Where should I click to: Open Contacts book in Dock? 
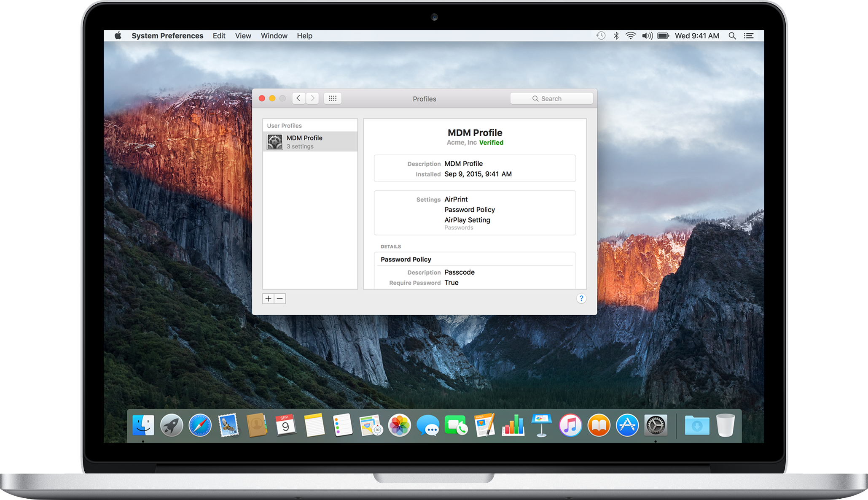pos(257,425)
